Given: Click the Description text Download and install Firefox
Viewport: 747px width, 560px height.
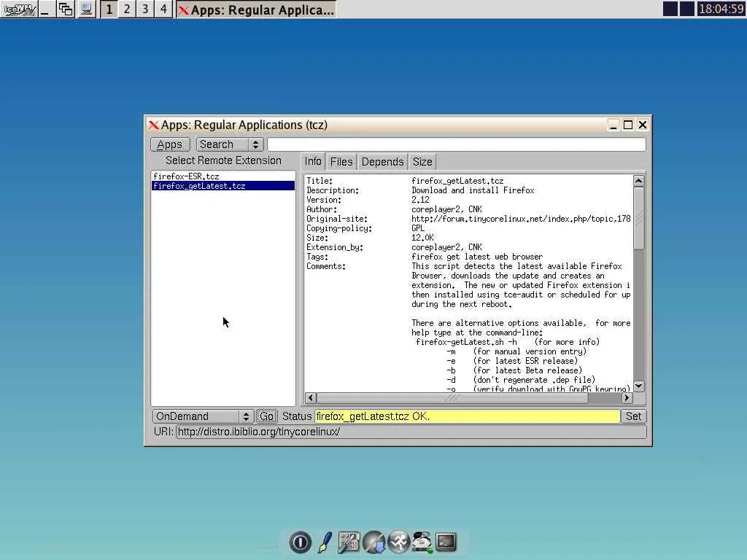Looking at the screenshot, I should pyautogui.click(x=473, y=190).
